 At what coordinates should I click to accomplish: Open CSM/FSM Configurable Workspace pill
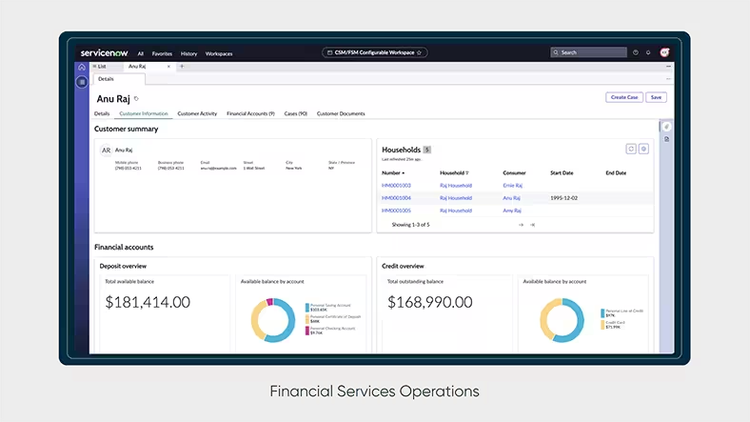[375, 53]
